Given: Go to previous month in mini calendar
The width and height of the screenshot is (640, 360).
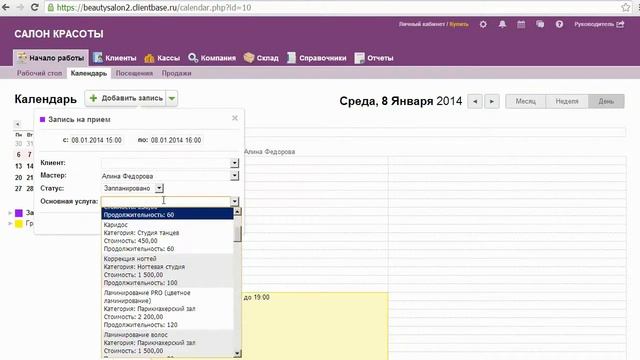Looking at the screenshot, I should pos(18,124).
